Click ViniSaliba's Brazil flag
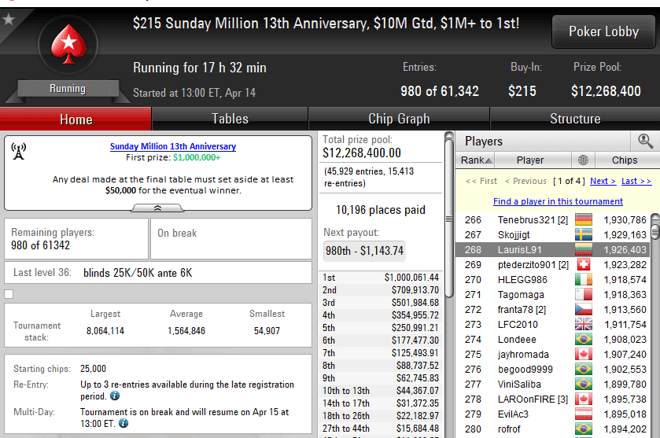The height and width of the screenshot is (438, 660). [583, 384]
